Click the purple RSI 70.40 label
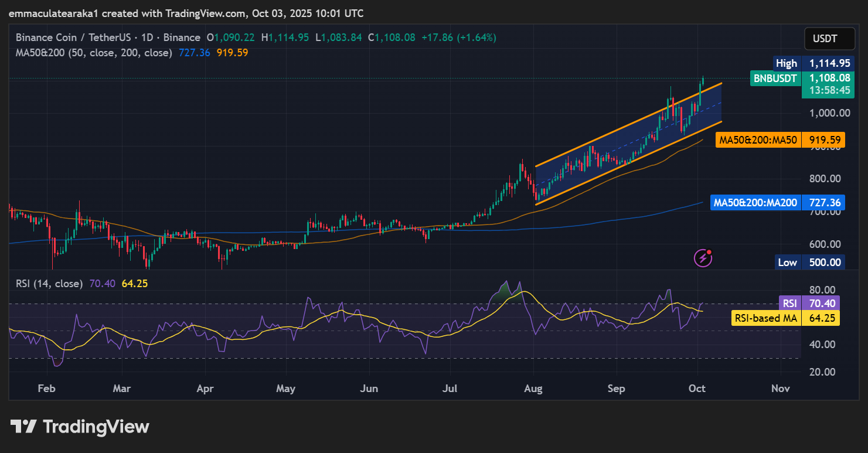The width and height of the screenshot is (868, 453). point(810,303)
